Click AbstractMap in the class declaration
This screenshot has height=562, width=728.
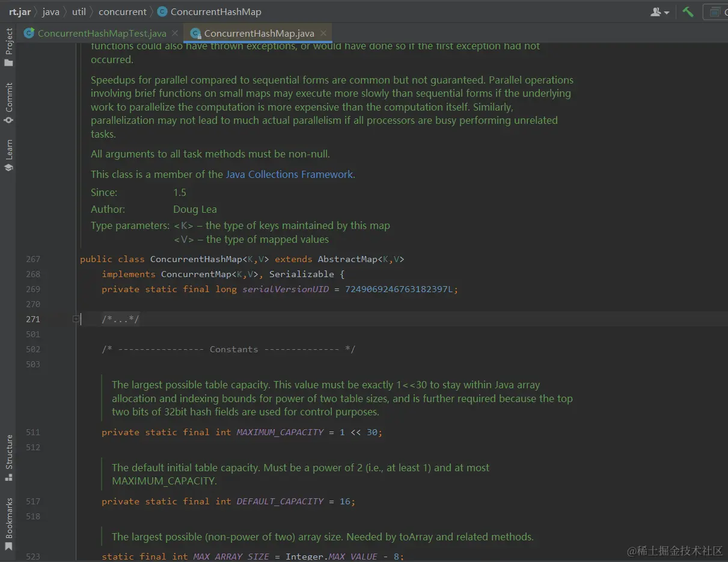[x=347, y=259]
